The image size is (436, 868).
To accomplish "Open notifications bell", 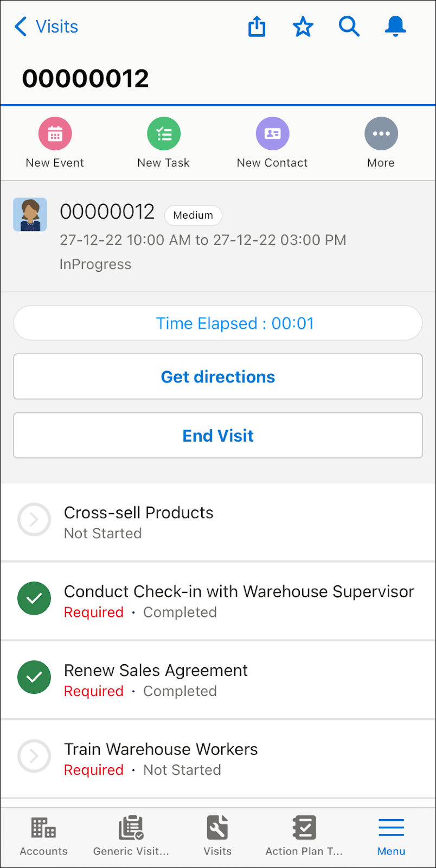I will pos(395,26).
